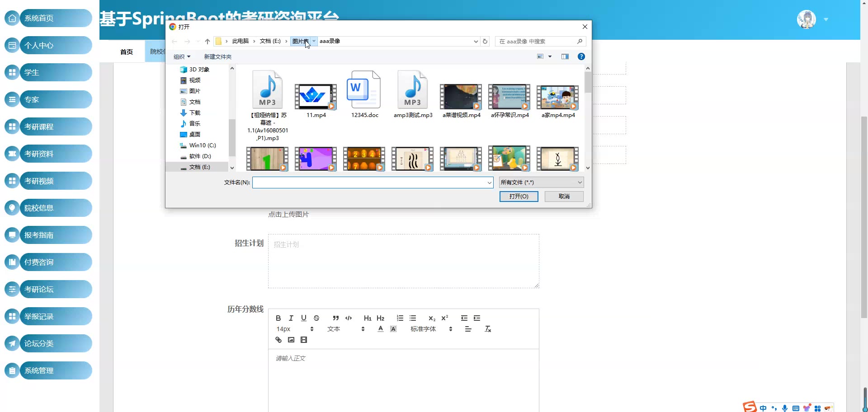Toggle bold formatting in the editor

(278, 318)
